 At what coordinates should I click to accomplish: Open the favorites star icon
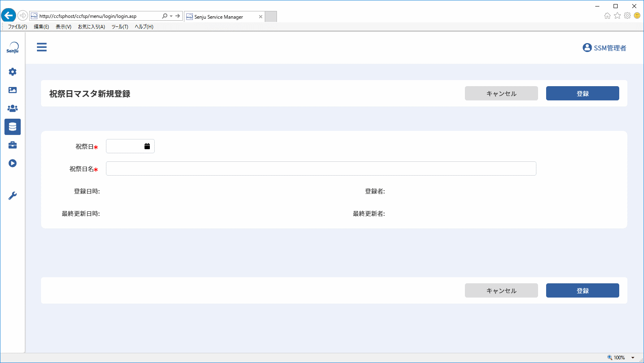pyautogui.click(x=617, y=16)
